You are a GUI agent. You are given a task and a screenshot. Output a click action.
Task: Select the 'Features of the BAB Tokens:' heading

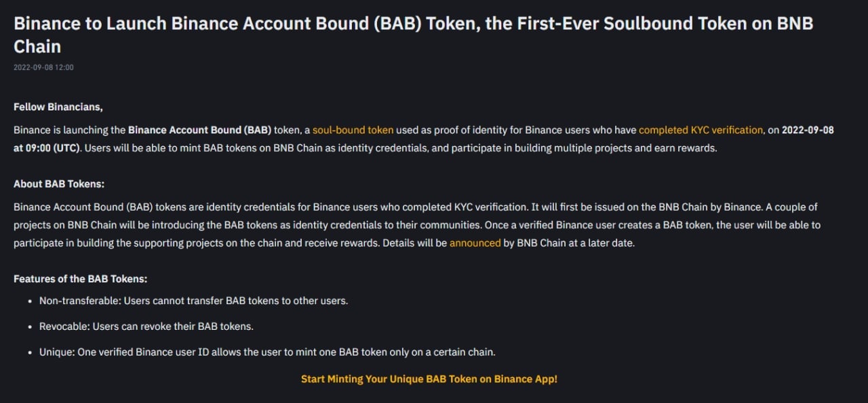click(x=80, y=279)
